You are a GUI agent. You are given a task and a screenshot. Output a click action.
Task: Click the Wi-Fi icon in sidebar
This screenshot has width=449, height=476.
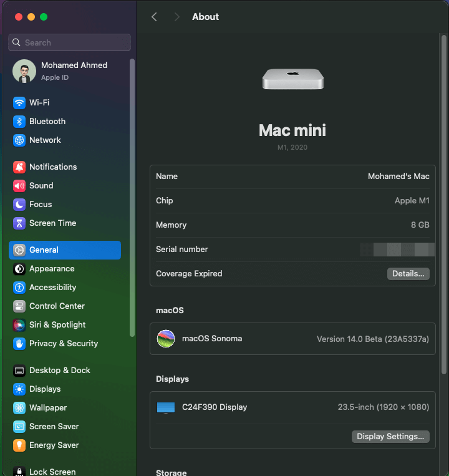pyautogui.click(x=19, y=102)
